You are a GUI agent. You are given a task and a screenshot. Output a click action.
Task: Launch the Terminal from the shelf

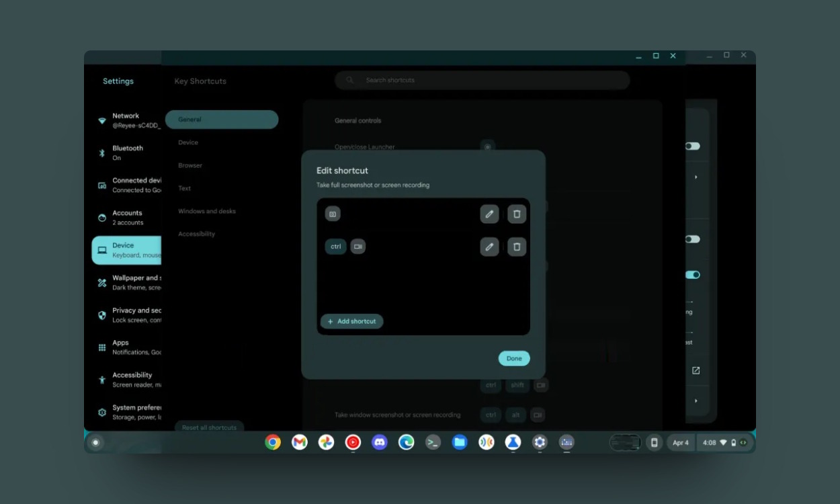433,442
